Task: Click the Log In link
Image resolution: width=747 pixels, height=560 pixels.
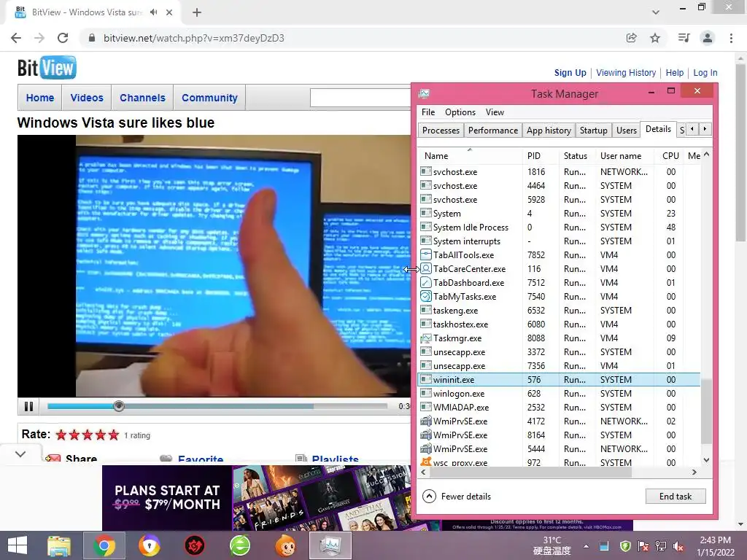Action: click(x=705, y=73)
